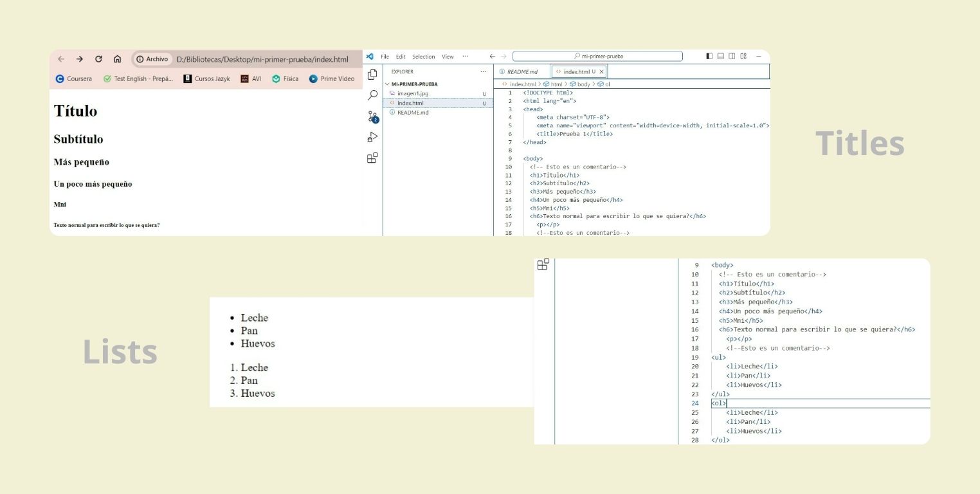Click the VS Code logo icon
Viewport: 980px width, 494px height.
pos(370,57)
